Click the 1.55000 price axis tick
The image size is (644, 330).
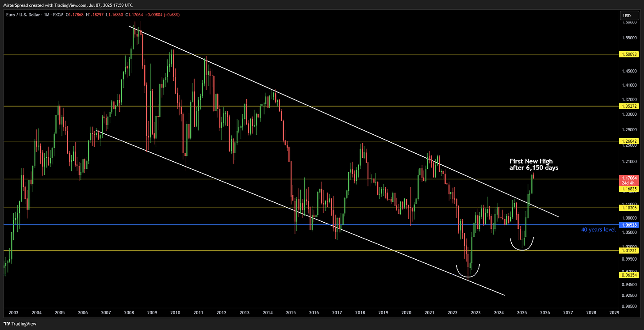click(x=630, y=38)
